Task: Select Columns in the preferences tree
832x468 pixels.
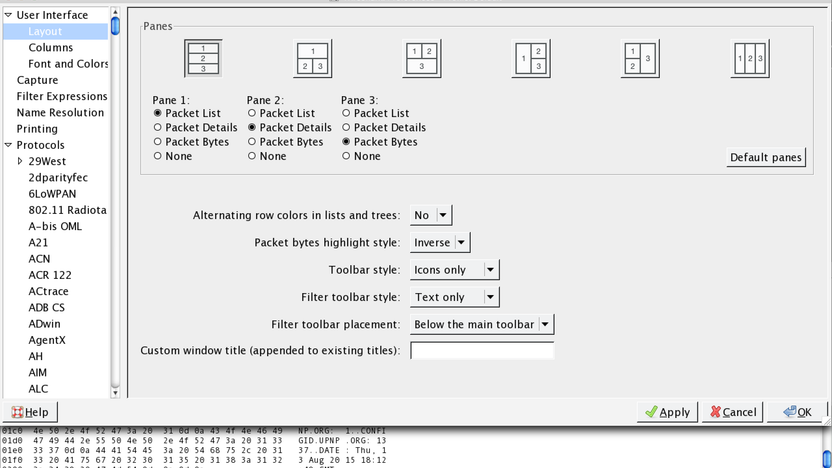Action: click(x=50, y=48)
